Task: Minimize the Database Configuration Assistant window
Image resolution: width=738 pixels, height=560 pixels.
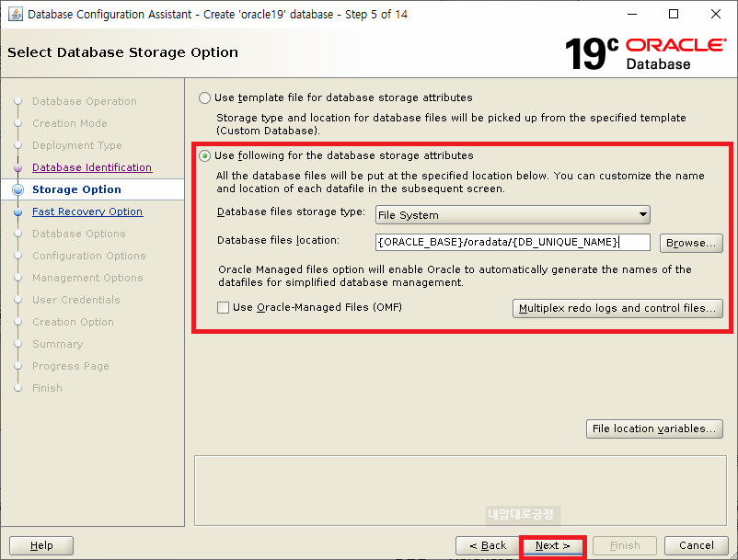Action: 632,14
